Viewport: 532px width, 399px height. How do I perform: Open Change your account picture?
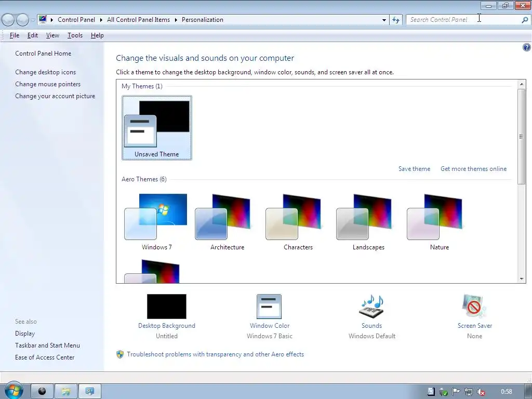55,96
